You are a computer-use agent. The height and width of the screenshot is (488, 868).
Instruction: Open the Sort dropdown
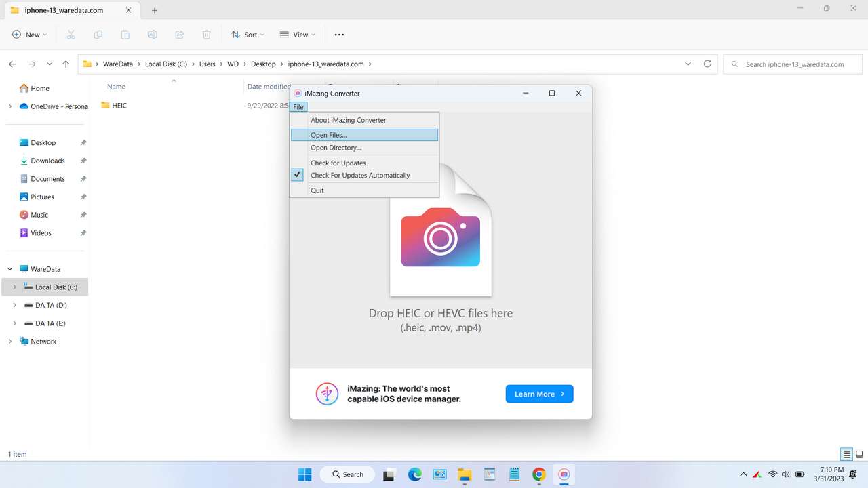[247, 34]
